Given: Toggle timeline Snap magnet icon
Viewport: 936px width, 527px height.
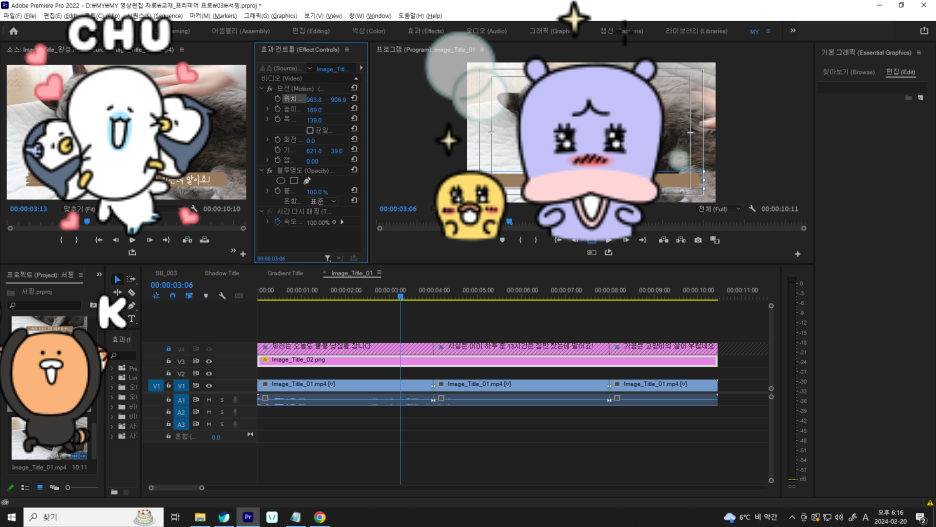Looking at the screenshot, I should [x=173, y=295].
